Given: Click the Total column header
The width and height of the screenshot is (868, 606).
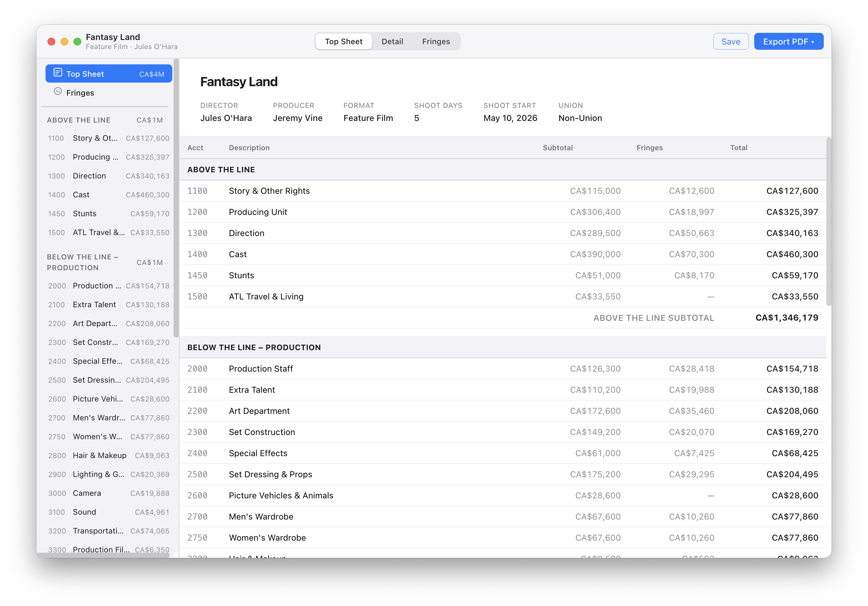Looking at the screenshot, I should [x=739, y=148].
